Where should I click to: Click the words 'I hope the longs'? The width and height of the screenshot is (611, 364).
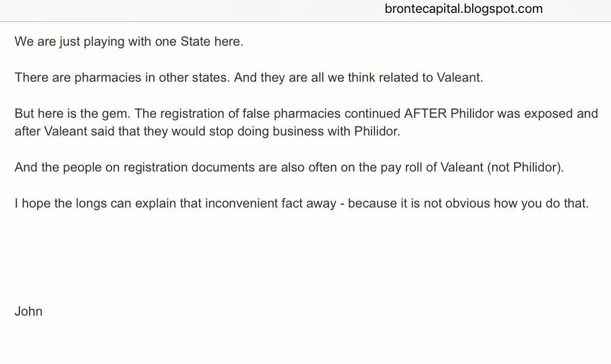pos(60,203)
